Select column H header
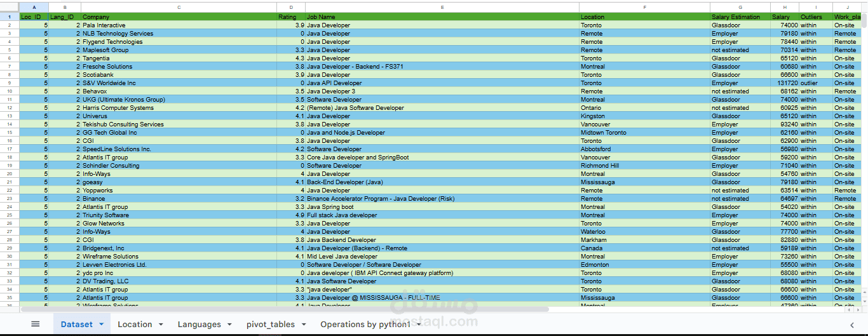 pos(785,7)
